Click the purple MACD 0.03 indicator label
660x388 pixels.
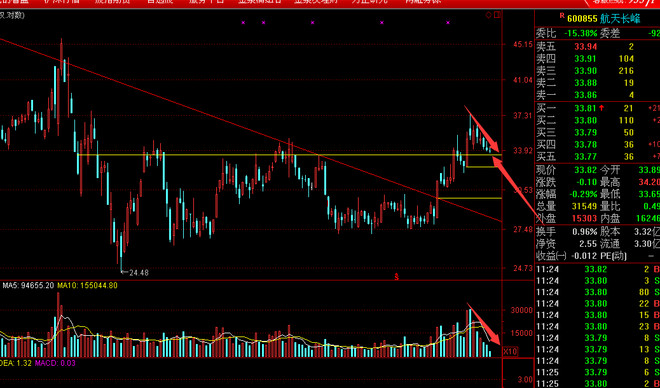pyautogui.click(x=52, y=363)
